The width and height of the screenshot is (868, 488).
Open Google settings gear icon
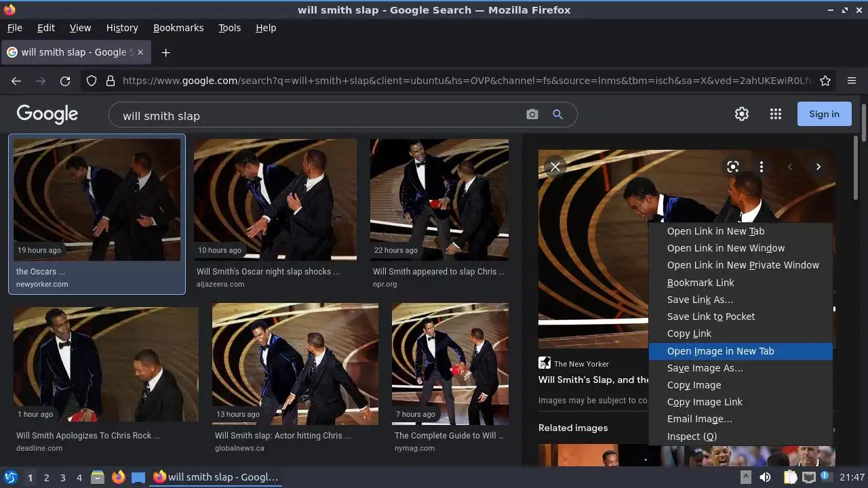[742, 114]
